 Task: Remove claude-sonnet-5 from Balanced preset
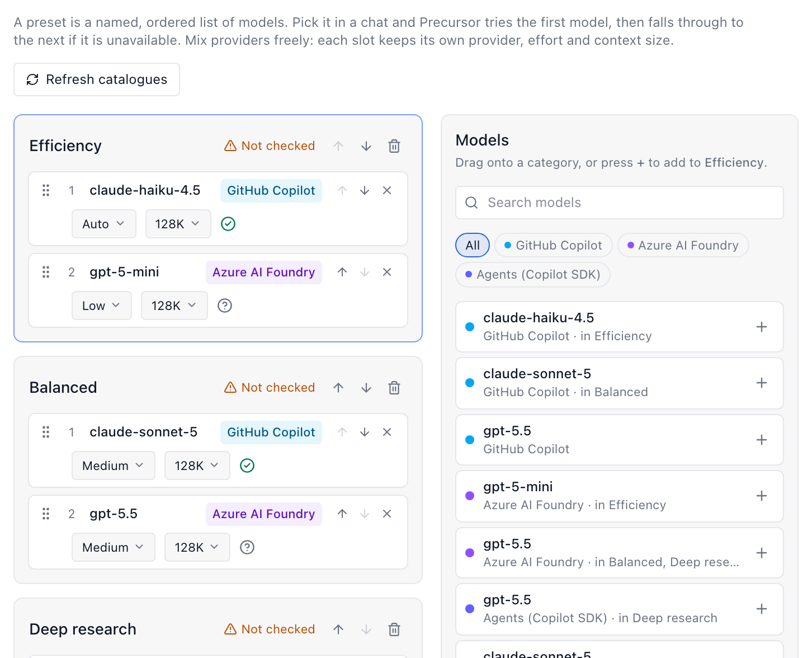click(x=387, y=433)
